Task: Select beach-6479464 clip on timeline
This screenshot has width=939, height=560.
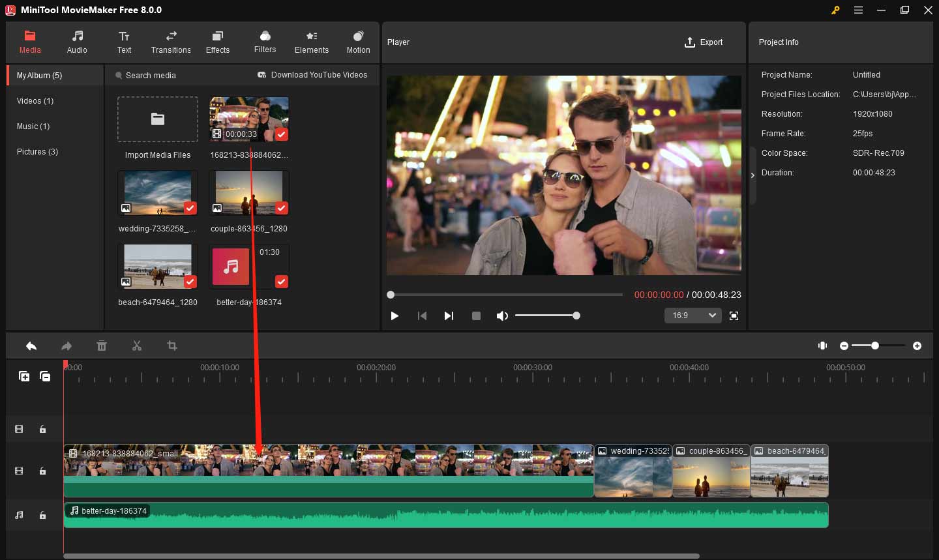Action: click(x=790, y=471)
